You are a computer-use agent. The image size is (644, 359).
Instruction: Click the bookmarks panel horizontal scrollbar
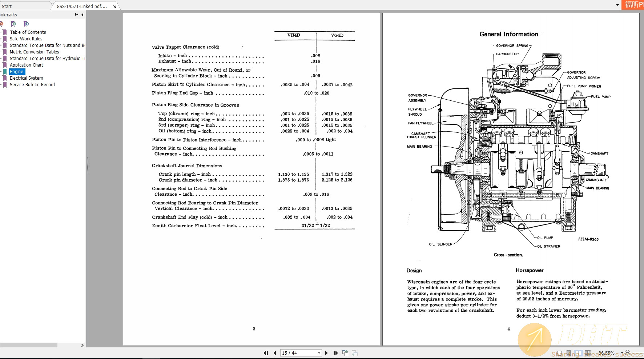(x=29, y=345)
